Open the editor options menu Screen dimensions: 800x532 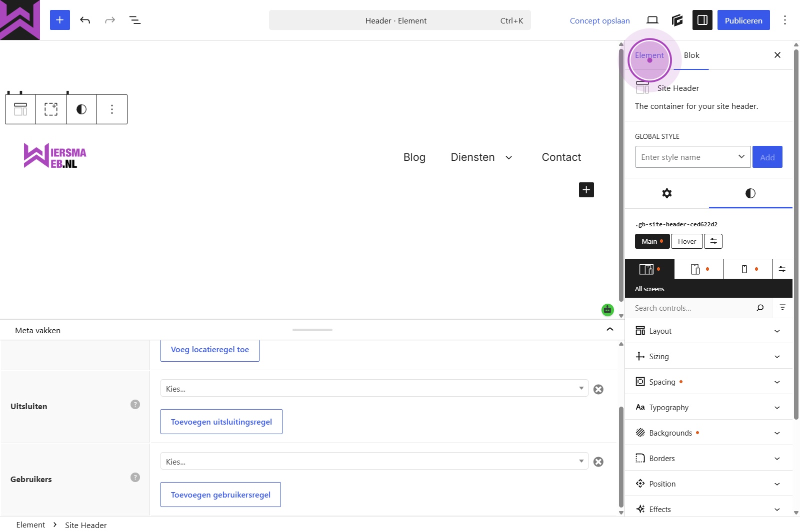(x=785, y=20)
